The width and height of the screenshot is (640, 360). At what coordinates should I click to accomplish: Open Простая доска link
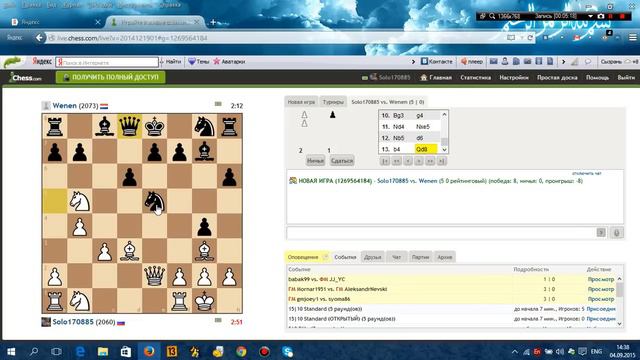557,78
